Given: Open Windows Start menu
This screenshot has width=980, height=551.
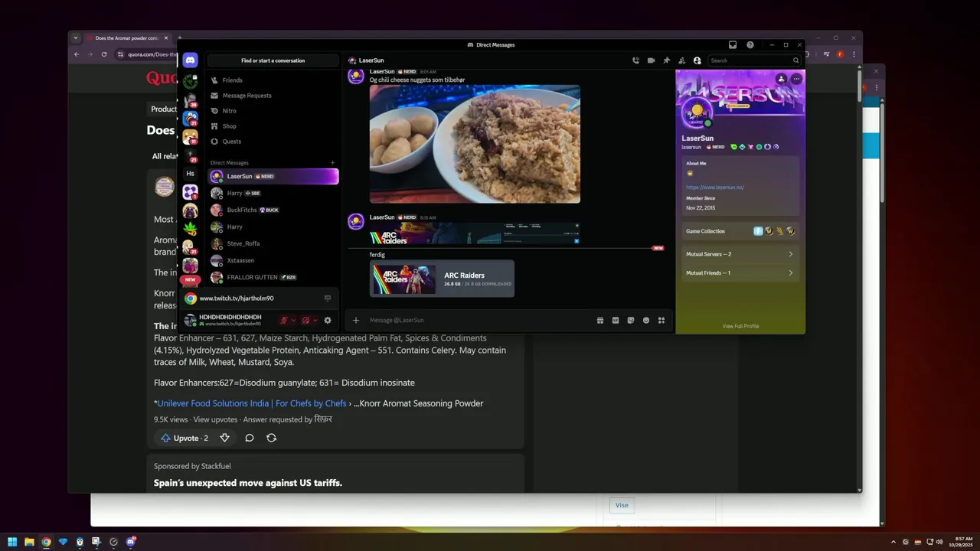Looking at the screenshot, I should click(x=12, y=542).
